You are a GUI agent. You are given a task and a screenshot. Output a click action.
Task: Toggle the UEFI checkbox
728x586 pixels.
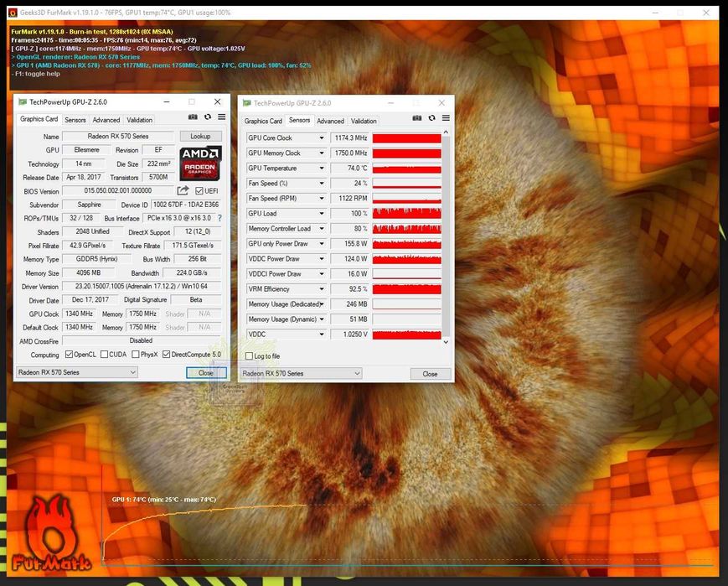click(x=199, y=191)
